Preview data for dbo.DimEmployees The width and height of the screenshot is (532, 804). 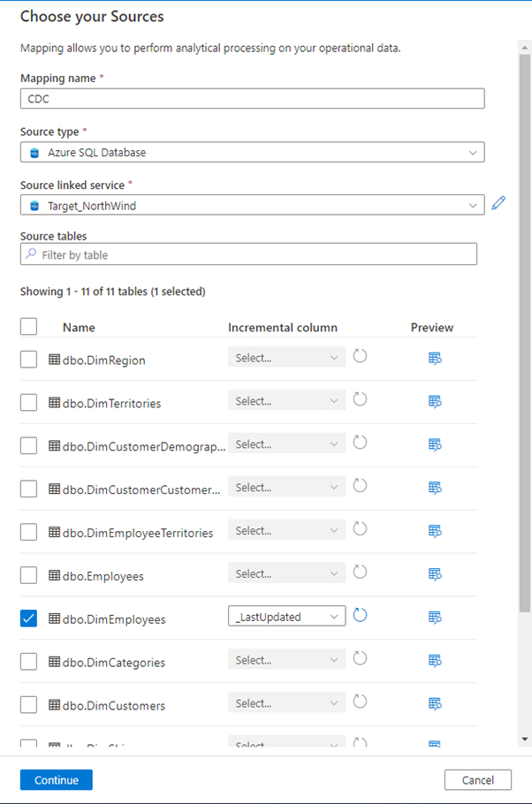[x=435, y=617]
